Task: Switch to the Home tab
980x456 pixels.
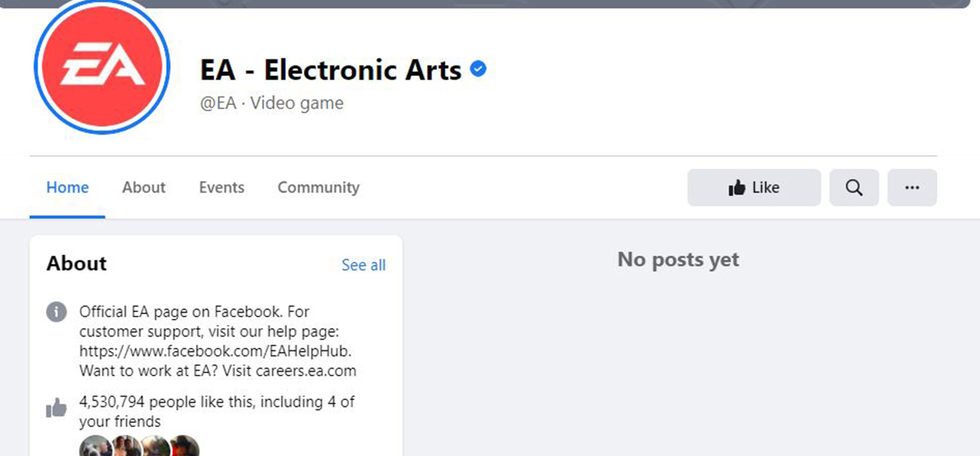Action: [x=67, y=188]
